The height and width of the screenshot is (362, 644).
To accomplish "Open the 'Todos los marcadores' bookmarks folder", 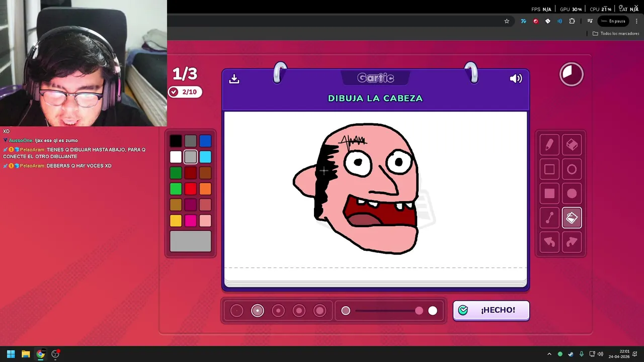I will pos(616,34).
